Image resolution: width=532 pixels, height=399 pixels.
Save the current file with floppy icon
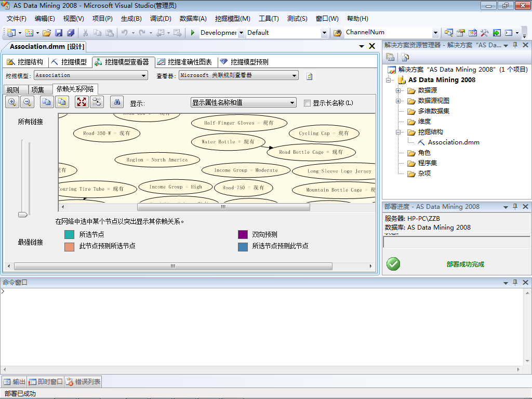(59, 33)
